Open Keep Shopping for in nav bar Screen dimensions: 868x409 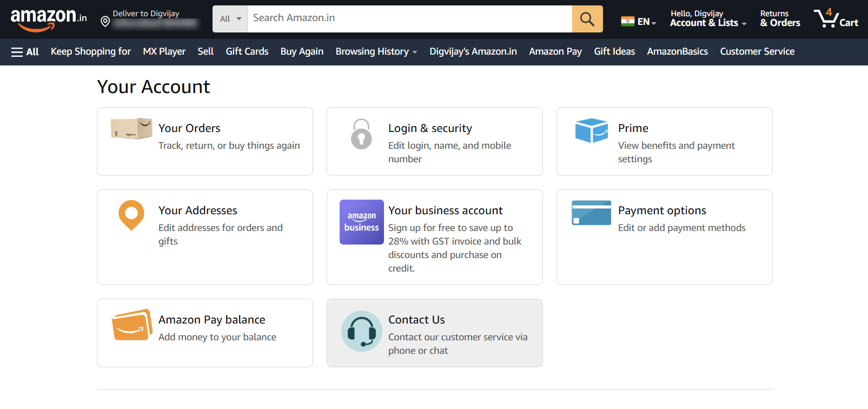coord(91,52)
